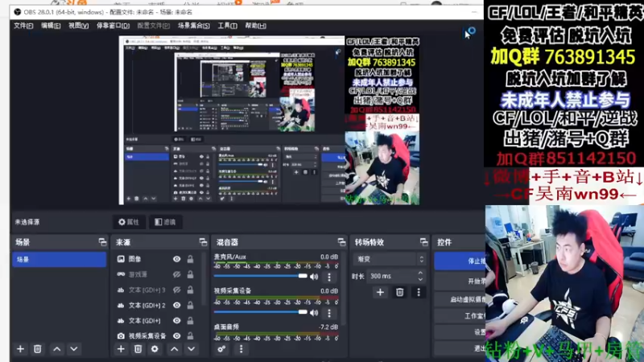Move scene up arrow
This screenshot has height=362, width=644.
click(x=56, y=349)
